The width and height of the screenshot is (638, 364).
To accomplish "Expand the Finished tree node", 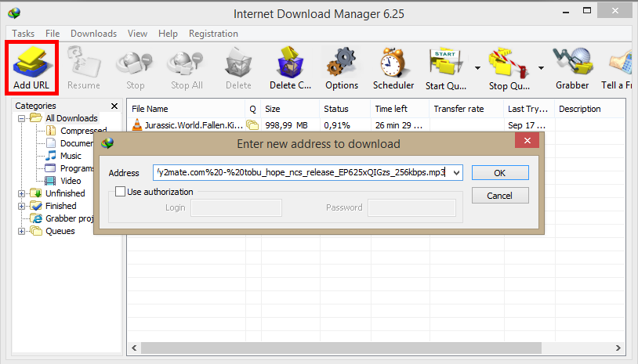I will (x=22, y=207).
